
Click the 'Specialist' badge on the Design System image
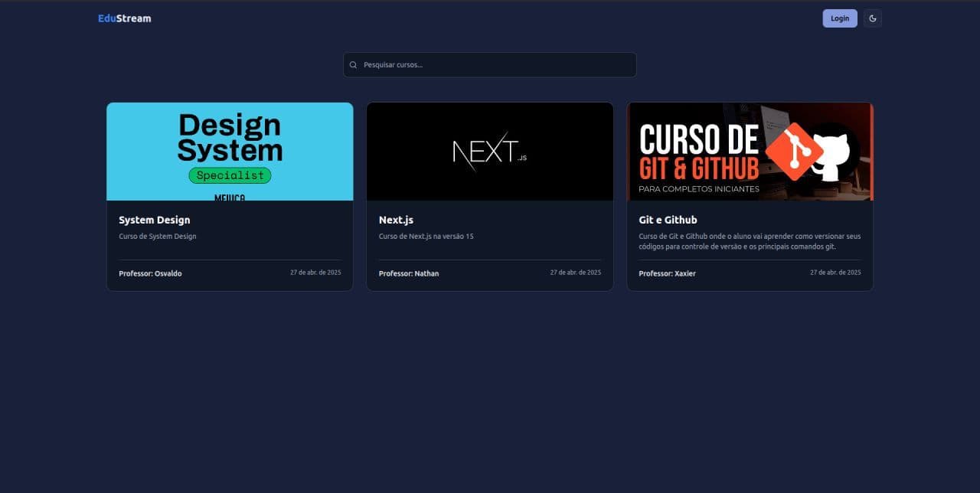[230, 175]
